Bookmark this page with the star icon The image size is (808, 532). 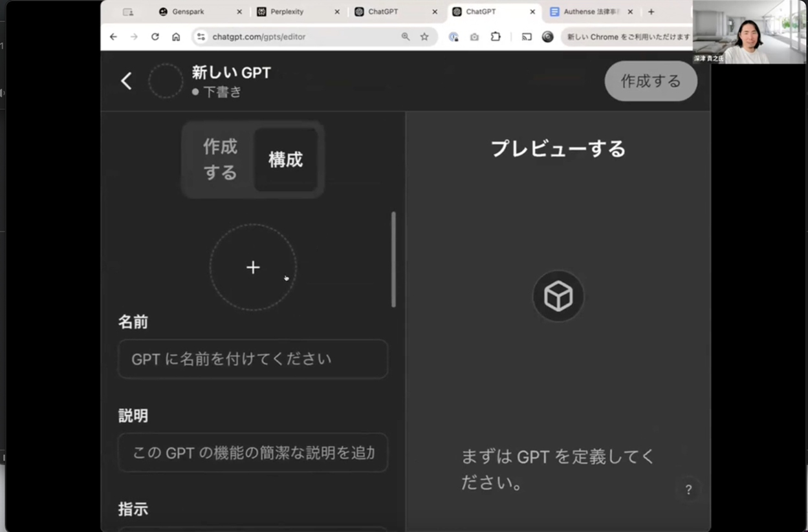tap(424, 37)
